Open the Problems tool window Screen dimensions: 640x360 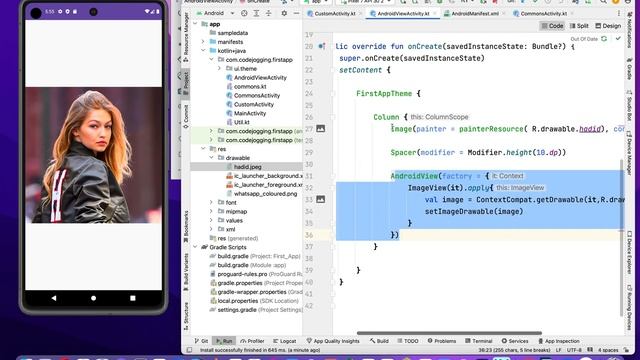point(442,341)
